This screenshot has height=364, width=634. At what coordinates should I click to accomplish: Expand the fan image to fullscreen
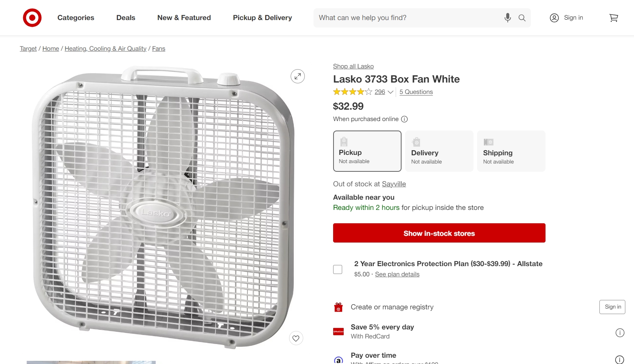pos(298,76)
